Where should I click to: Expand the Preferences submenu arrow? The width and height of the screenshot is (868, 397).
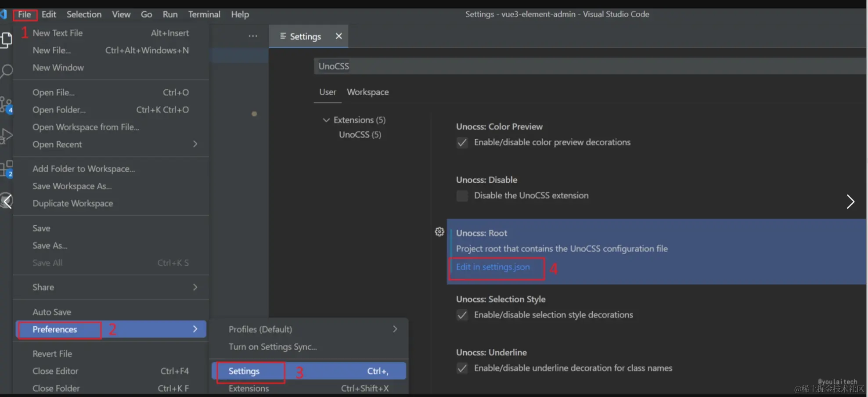pos(195,329)
